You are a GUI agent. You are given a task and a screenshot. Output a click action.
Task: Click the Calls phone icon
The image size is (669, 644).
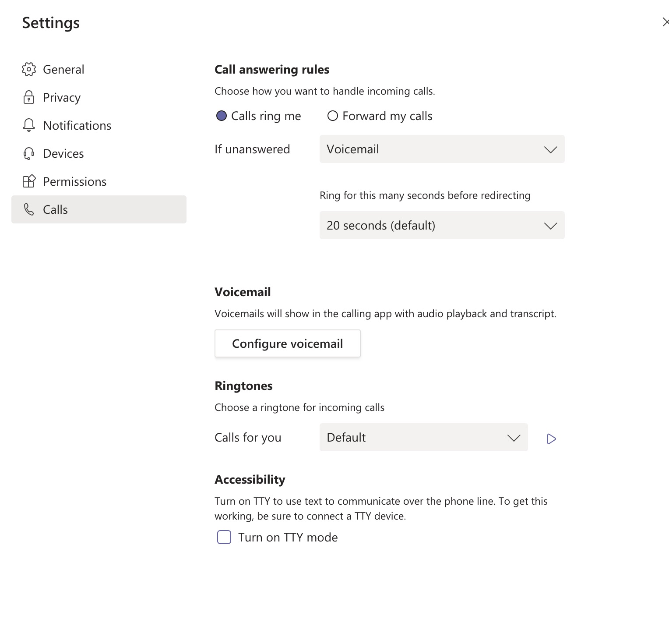click(29, 209)
